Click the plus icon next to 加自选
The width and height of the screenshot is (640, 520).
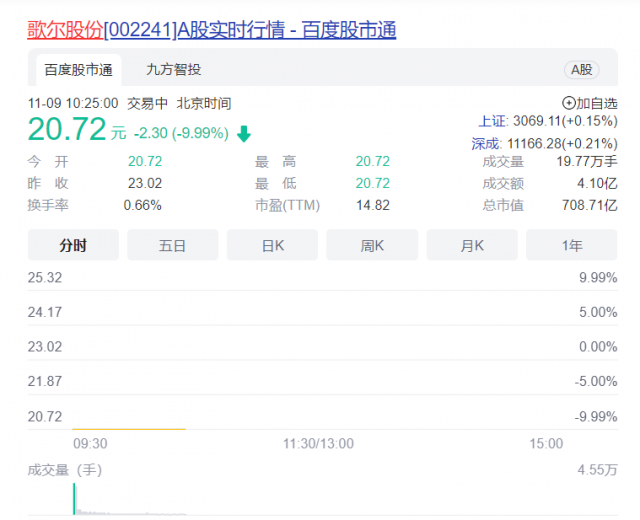click(569, 103)
